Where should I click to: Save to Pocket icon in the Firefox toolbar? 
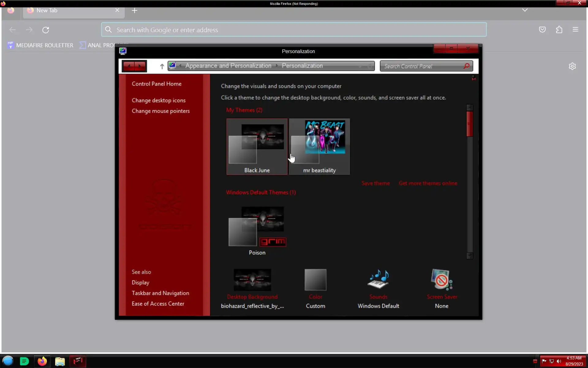pyautogui.click(x=542, y=30)
